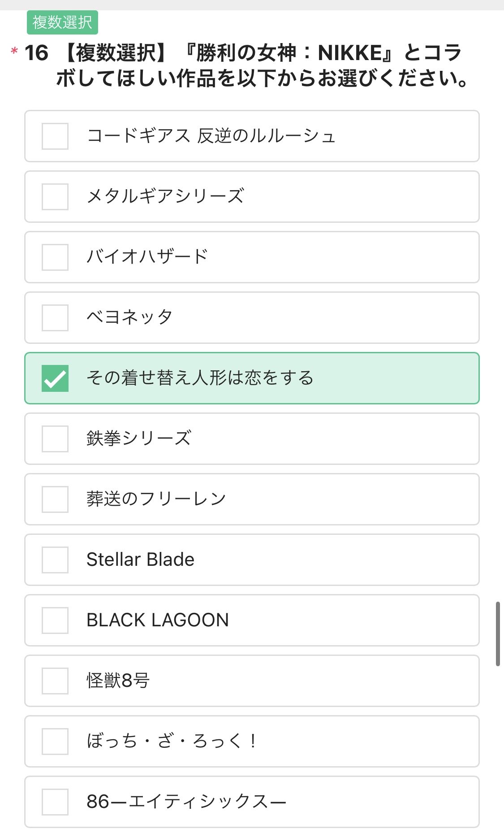The height and width of the screenshot is (833, 504).
Task: Check the コードギアス 反逆のルルーシュ checkbox
Action: pos(55,136)
